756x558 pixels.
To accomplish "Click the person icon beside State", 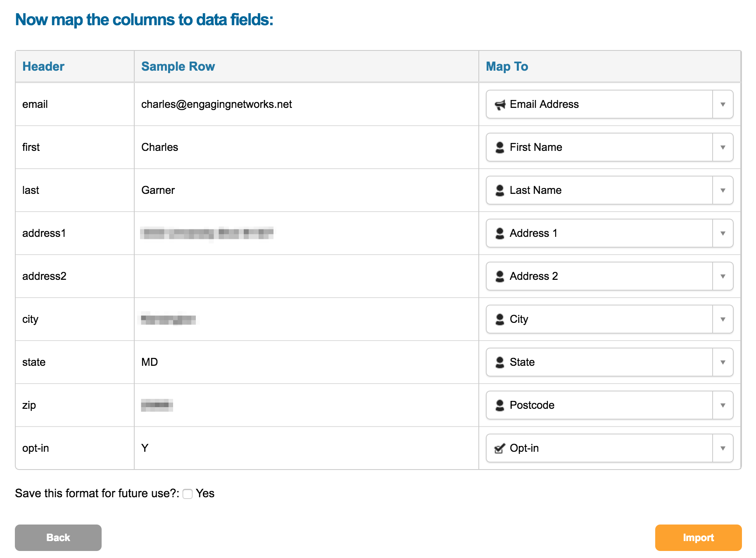I will tap(500, 362).
